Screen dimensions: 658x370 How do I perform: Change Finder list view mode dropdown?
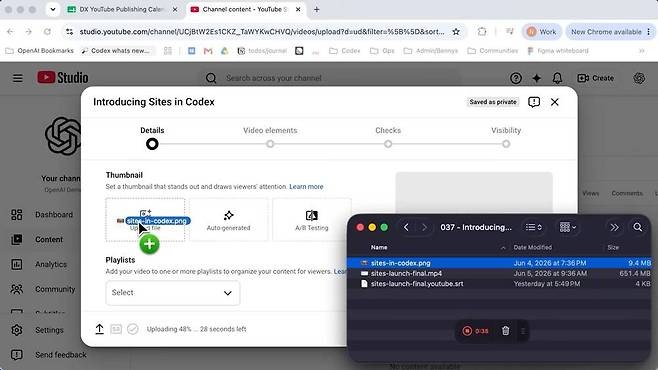[x=534, y=227]
